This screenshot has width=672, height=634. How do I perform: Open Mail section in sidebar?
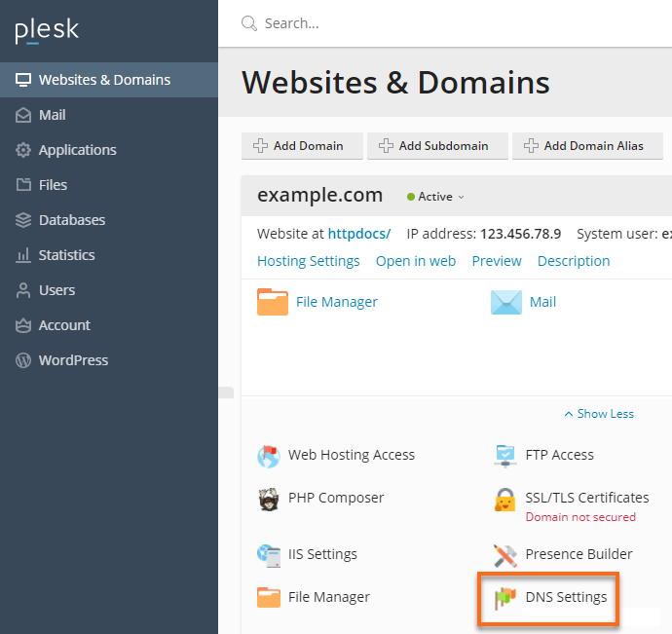tap(109, 115)
